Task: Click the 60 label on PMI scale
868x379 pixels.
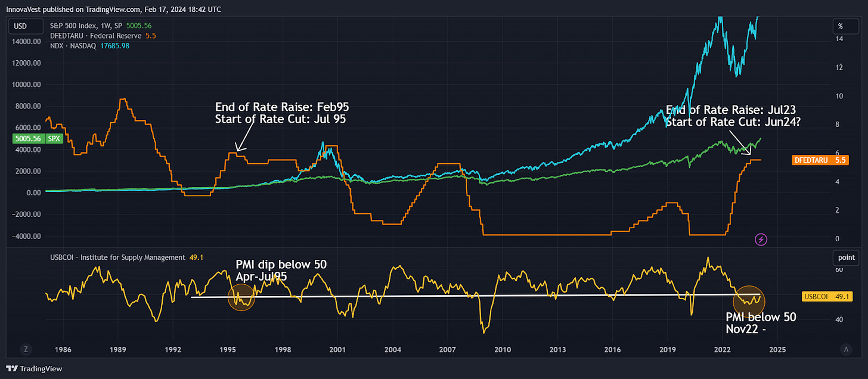Action: tap(839, 271)
